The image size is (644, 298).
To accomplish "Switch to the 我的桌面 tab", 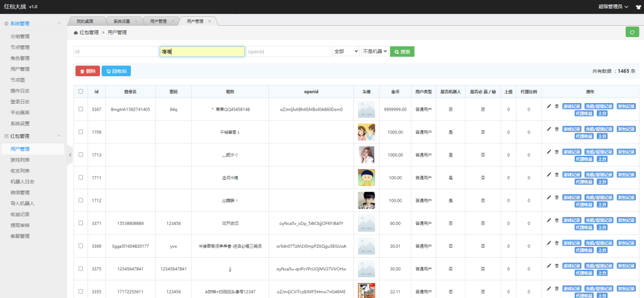I will click(85, 21).
